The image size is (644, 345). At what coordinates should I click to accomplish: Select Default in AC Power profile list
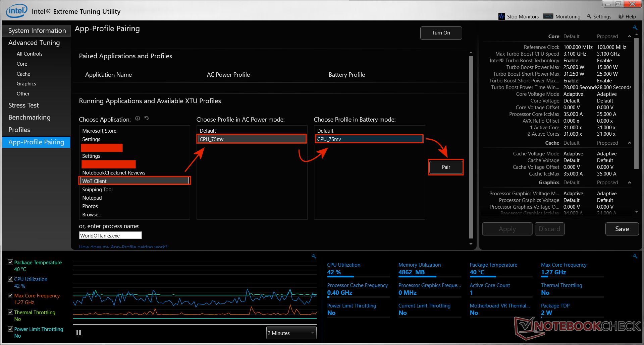[x=252, y=131]
